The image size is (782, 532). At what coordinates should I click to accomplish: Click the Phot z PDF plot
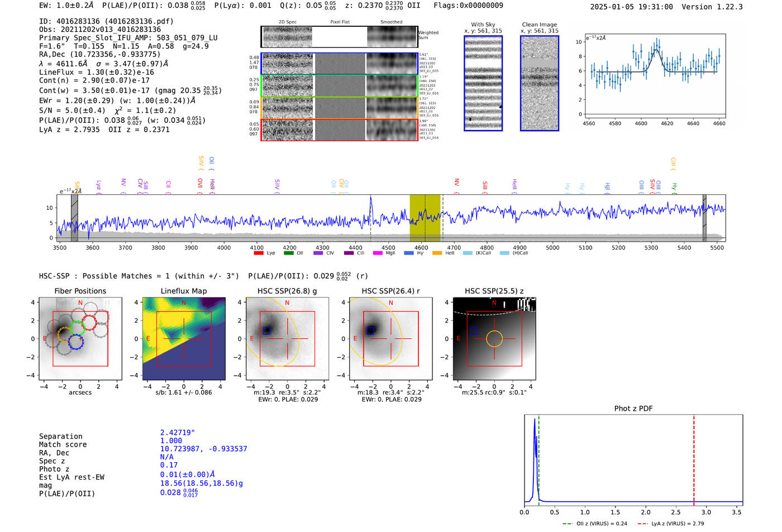point(633,461)
